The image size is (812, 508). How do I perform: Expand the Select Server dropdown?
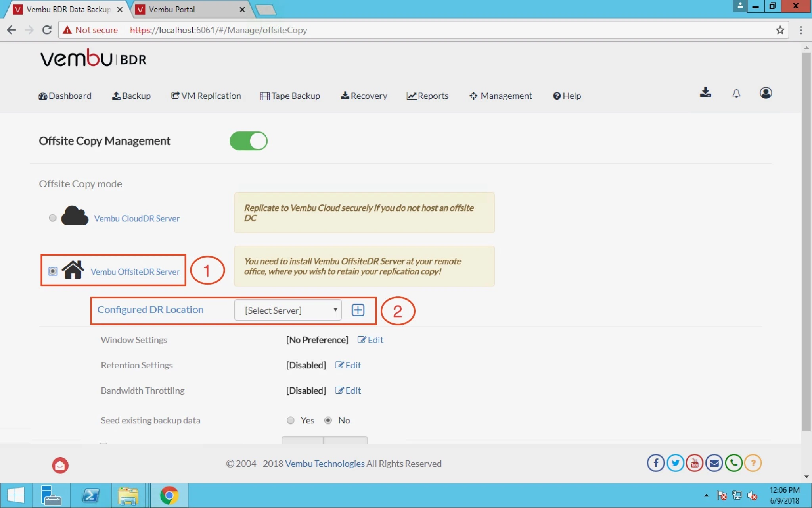pyautogui.click(x=288, y=310)
